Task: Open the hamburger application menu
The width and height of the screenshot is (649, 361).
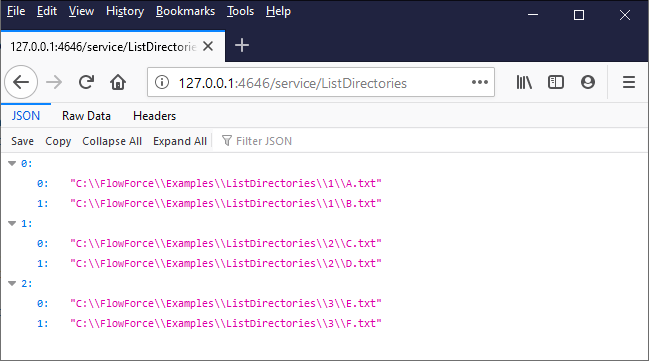Action: coord(629,82)
